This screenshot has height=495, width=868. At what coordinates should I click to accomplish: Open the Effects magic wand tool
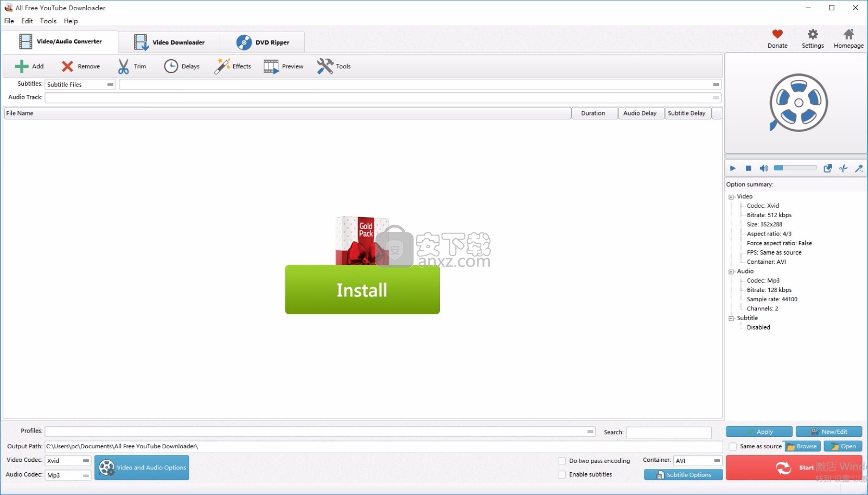tap(222, 66)
